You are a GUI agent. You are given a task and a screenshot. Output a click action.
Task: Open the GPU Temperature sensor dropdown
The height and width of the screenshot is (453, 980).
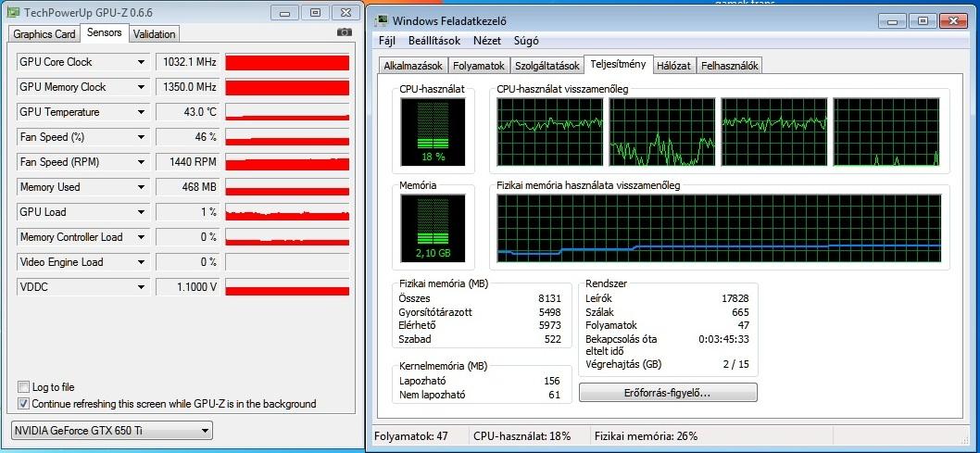(x=141, y=112)
